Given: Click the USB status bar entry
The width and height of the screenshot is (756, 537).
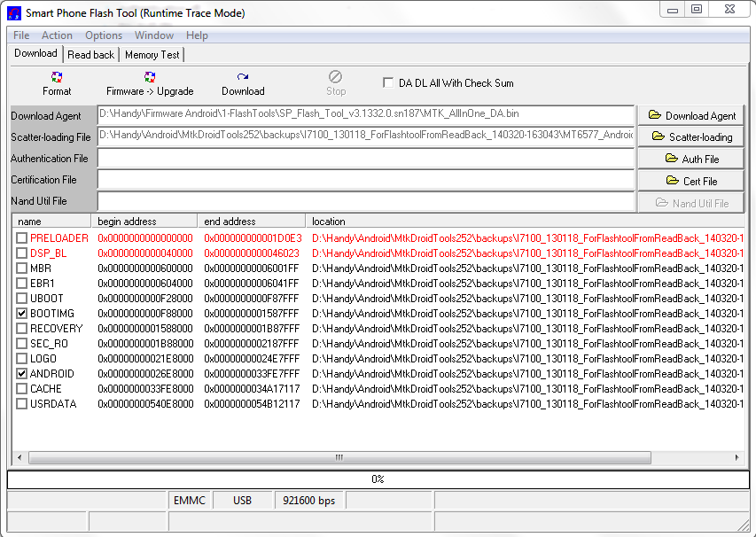Looking at the screenshot, I should click(242, 501).
